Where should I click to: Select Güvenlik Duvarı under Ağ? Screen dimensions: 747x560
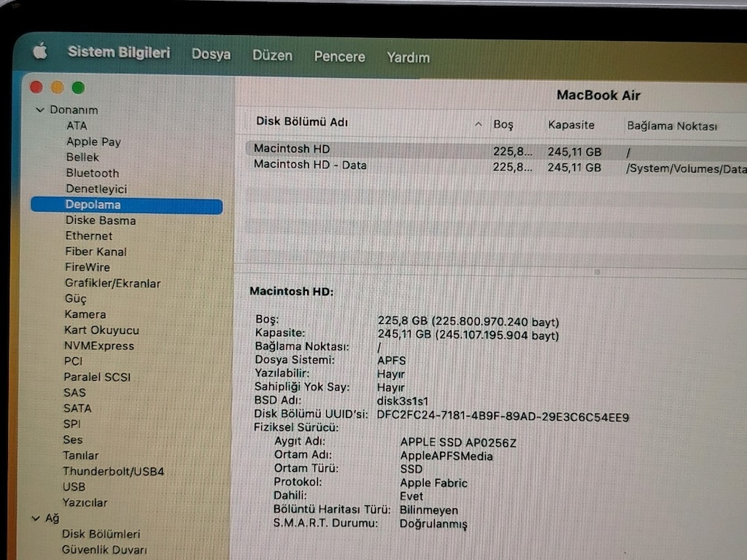[104, 550]
